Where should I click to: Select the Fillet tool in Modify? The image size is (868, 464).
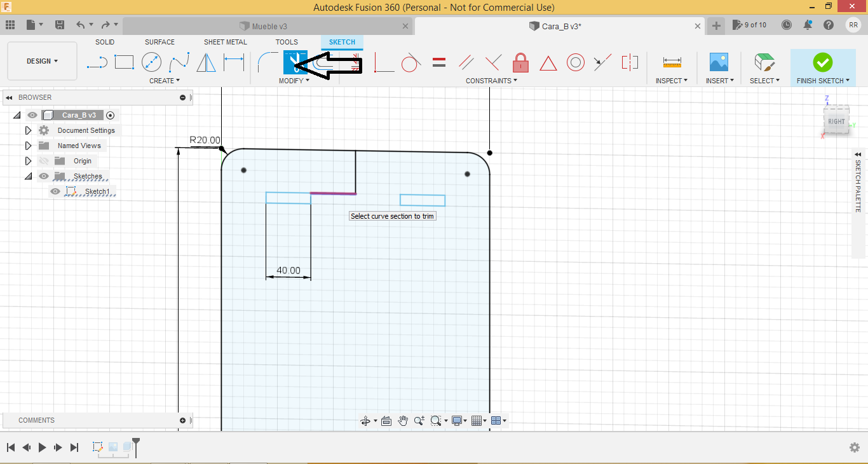tap(268, 62)
